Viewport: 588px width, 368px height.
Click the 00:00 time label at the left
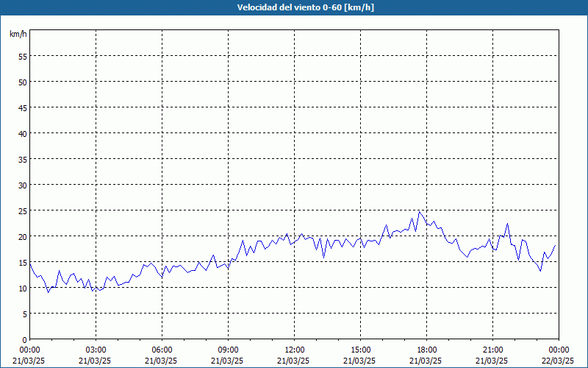[29, 350]
